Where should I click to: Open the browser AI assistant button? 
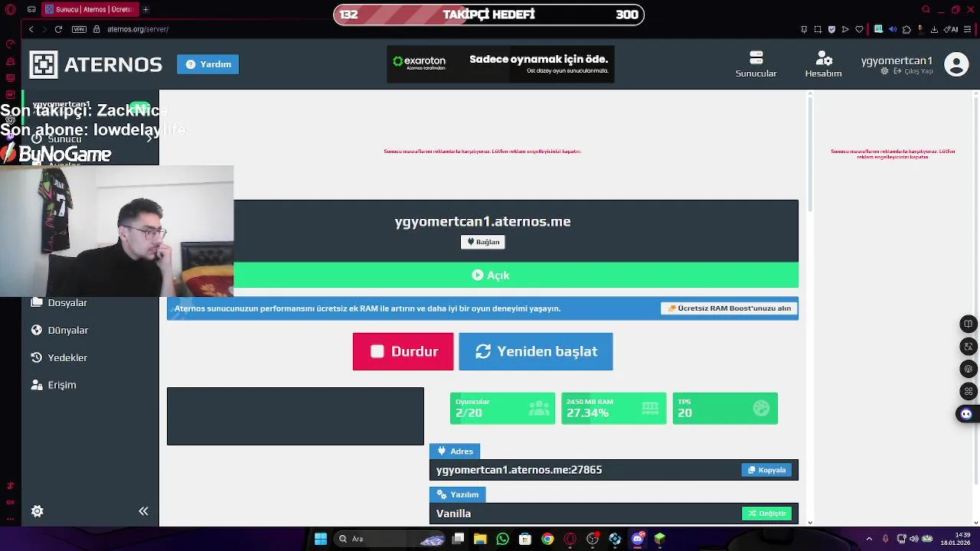point(952,29)
